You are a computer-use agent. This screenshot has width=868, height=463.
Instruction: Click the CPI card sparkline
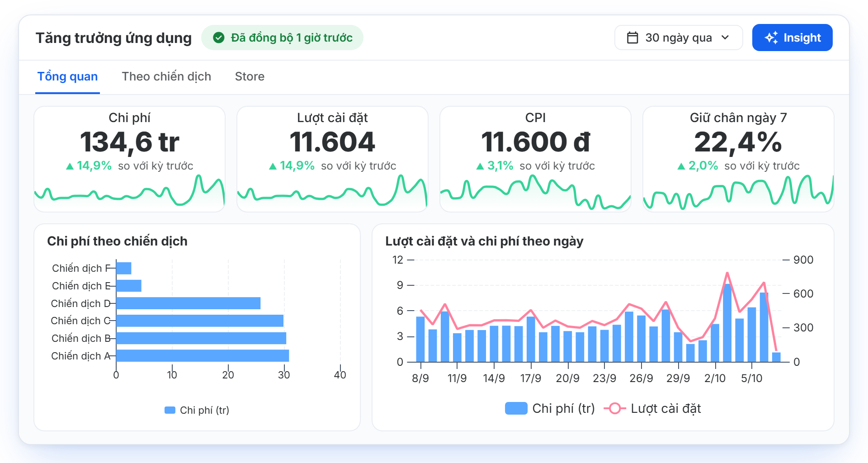click(536, 193)
